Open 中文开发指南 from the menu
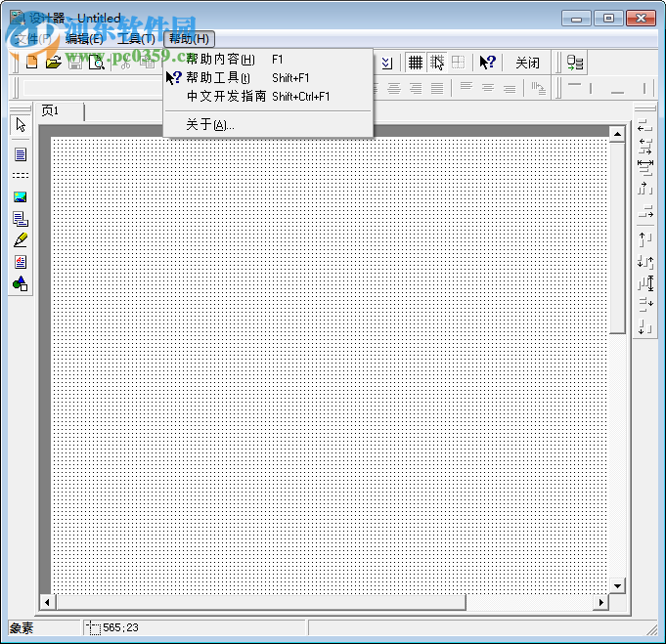 [268, 97]
